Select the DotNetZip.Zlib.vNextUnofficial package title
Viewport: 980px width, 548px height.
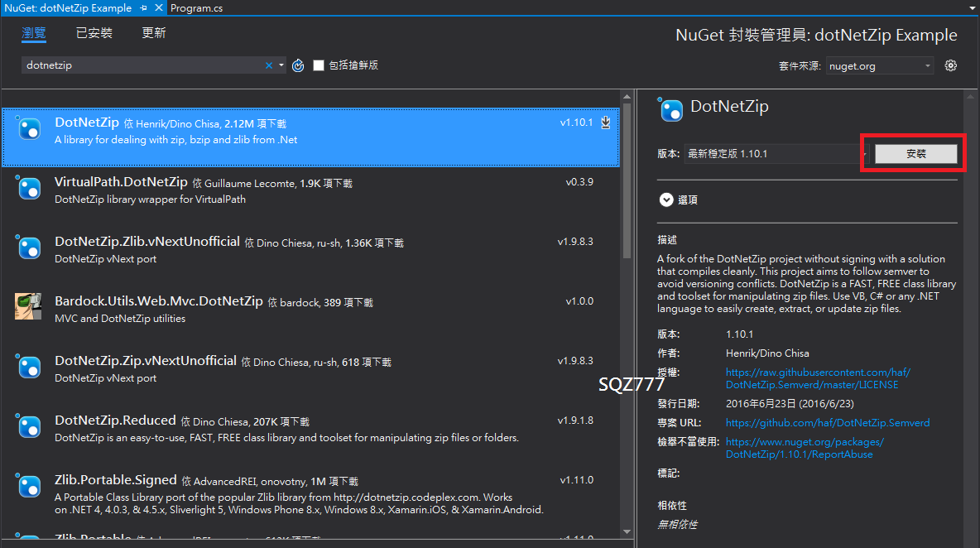147,241
